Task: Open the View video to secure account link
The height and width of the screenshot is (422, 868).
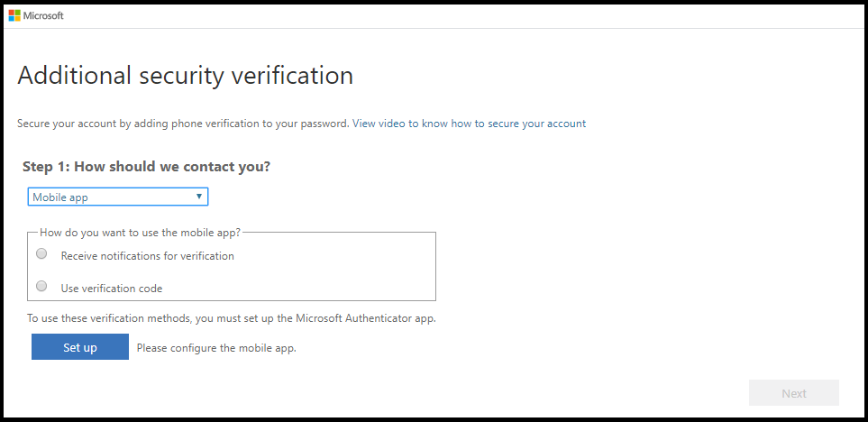Action: point(469,124)
